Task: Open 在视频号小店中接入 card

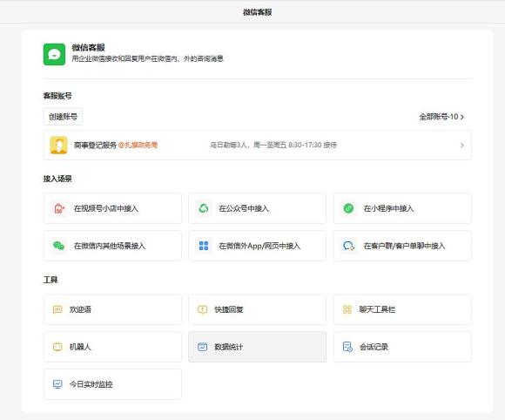Action: pyautogui.click(x=112, y=208)
